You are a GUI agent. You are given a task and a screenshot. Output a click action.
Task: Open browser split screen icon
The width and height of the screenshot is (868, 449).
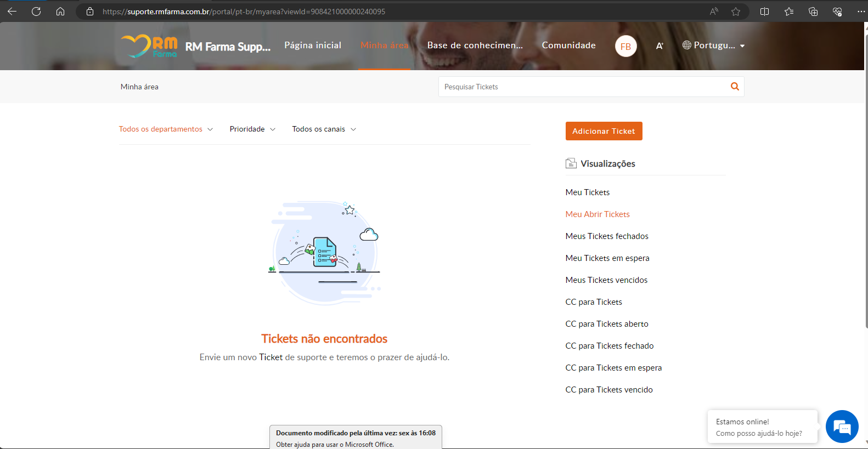click(x=764, y=12)
